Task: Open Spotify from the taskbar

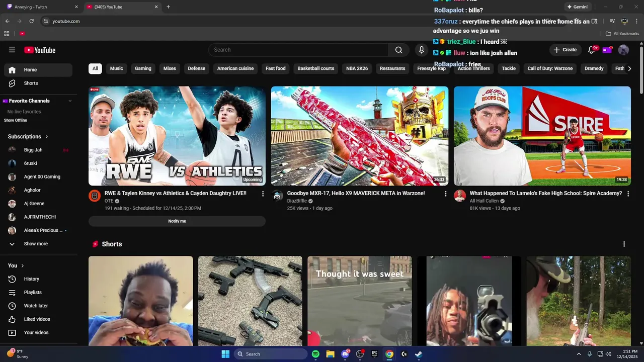Action: coord(315,354)
